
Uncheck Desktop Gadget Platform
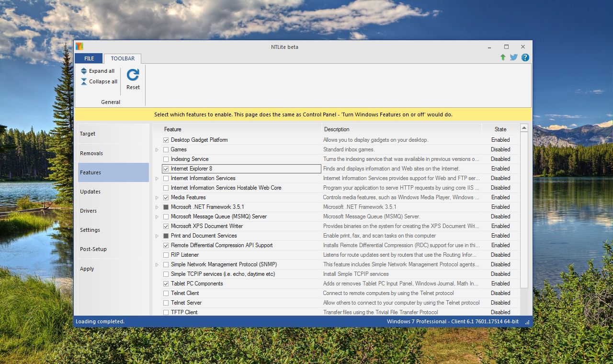pyautogui.click(x=166, y=140)
